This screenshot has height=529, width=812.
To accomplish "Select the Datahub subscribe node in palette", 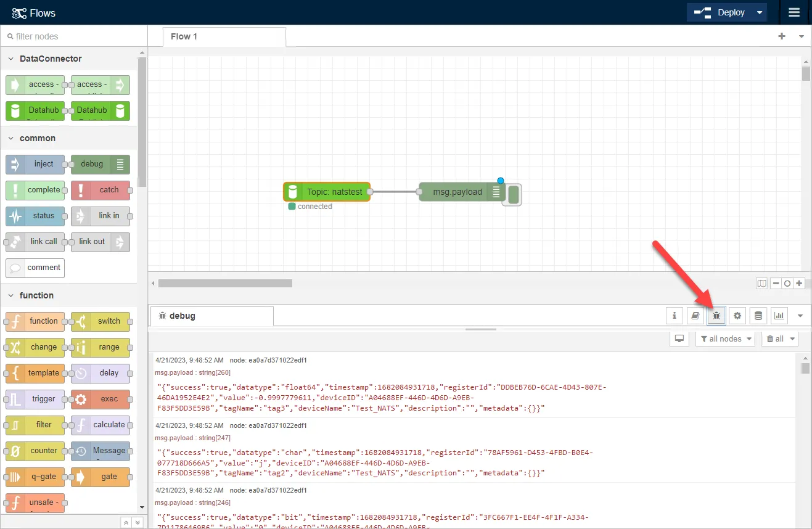I will click(35, 111).
